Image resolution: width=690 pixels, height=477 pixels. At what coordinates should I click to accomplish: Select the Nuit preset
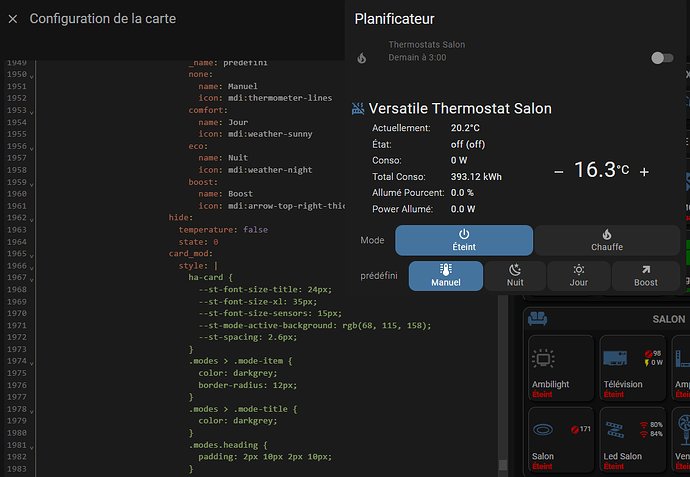point(515,276)
